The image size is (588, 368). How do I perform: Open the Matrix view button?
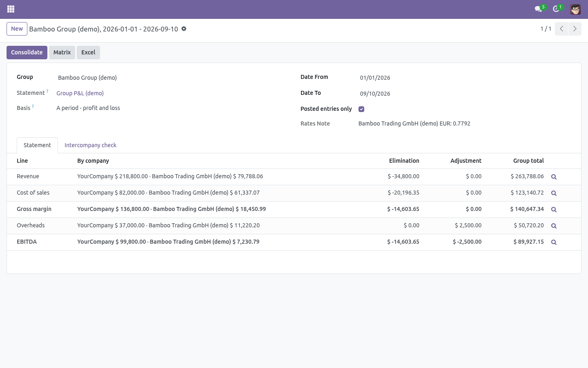(x=62, y=52)
